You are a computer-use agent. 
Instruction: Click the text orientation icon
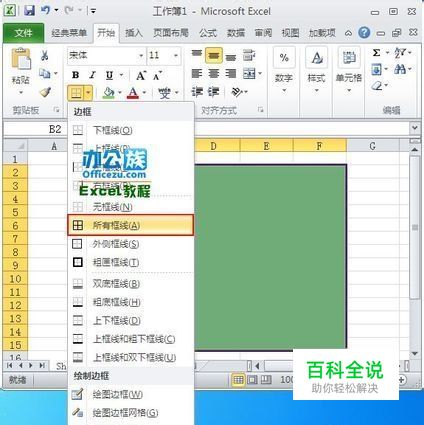[237, 91]
